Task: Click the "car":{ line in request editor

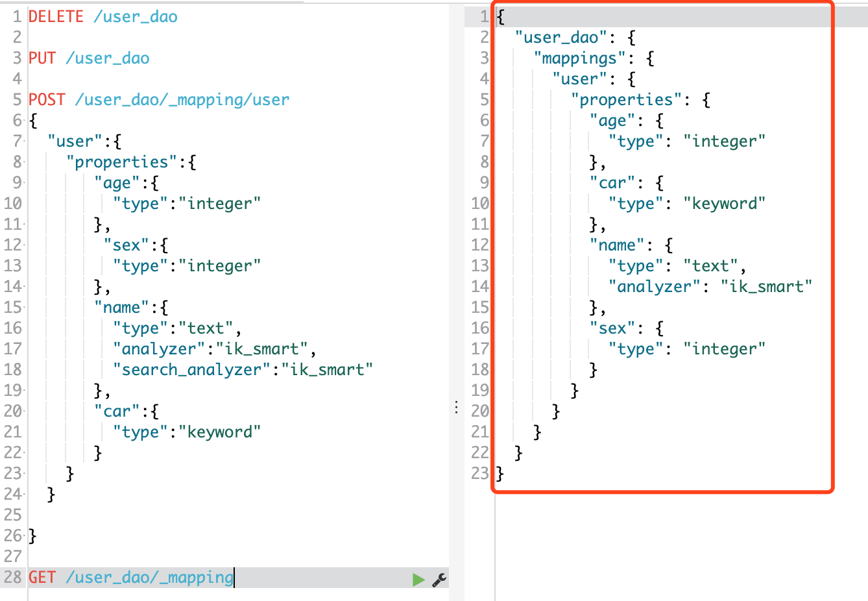Action: [127, 411]
